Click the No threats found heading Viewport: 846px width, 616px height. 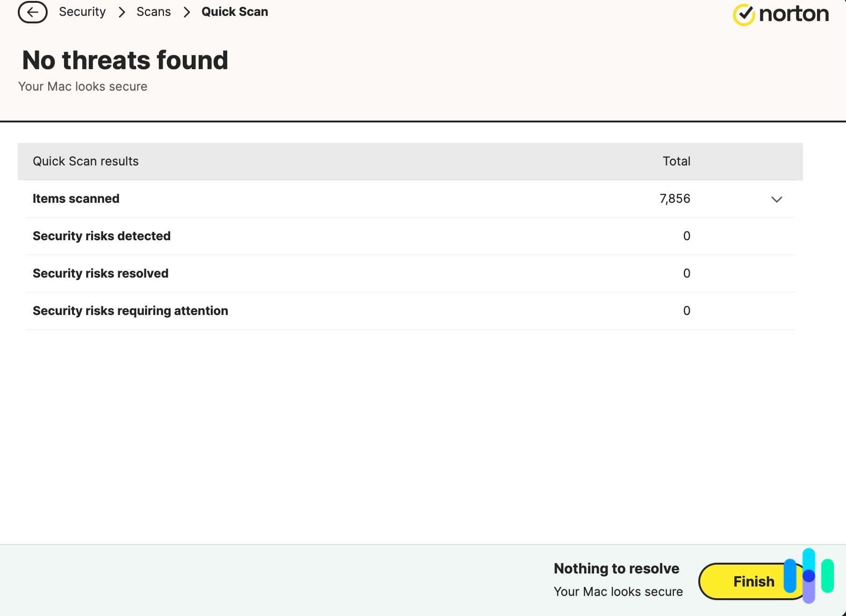[x=125, y=60]
